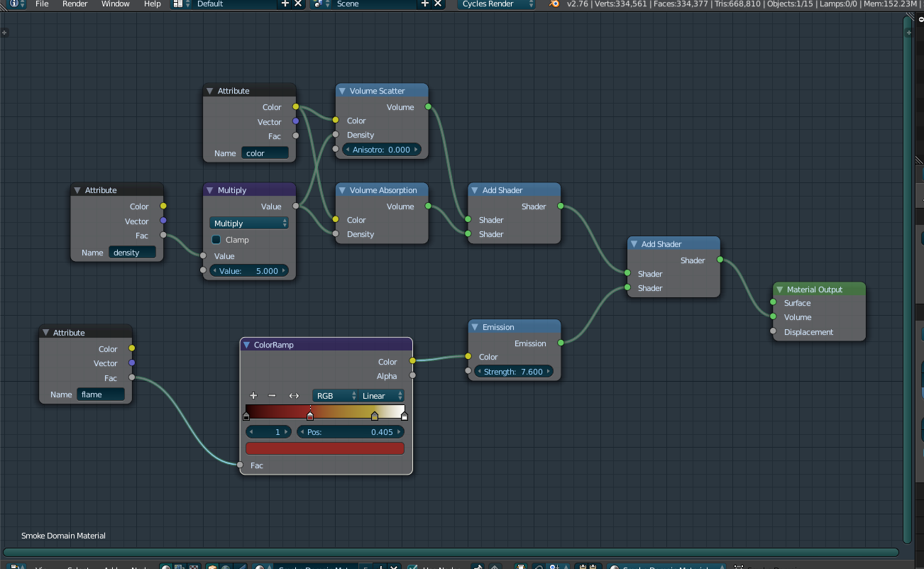Select the red color stop on ramp

click(310, 416)
